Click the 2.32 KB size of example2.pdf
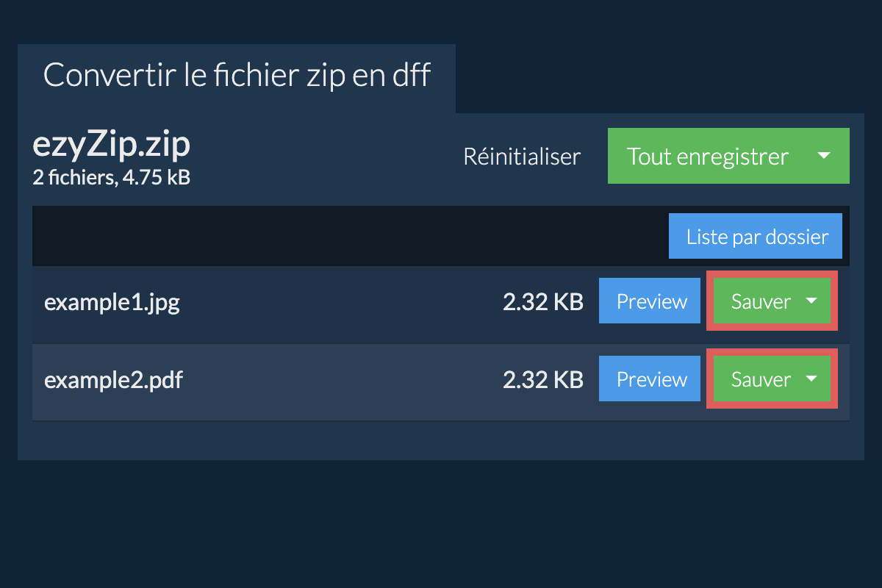Viewport: 882px width, 588px height. pos(542,380)
